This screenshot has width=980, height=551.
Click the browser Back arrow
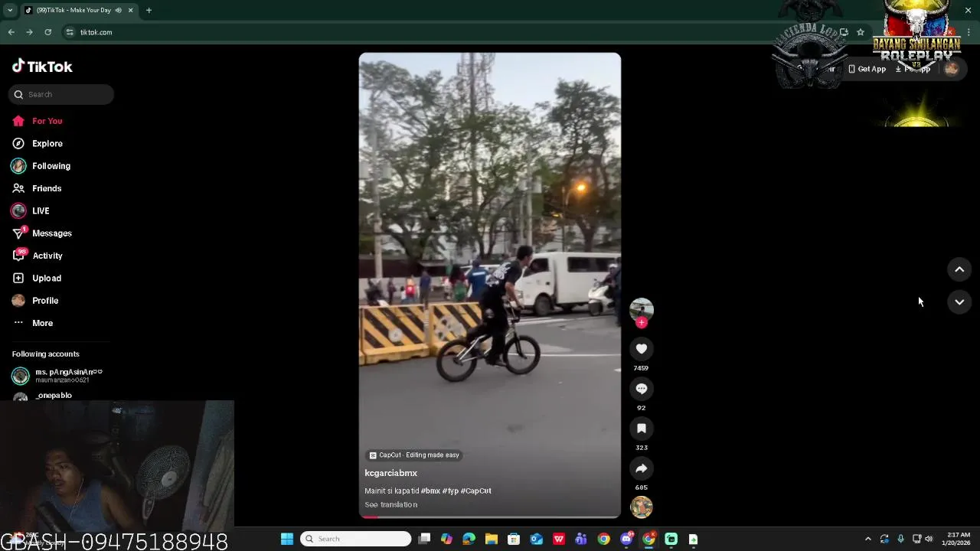[11, 32]
